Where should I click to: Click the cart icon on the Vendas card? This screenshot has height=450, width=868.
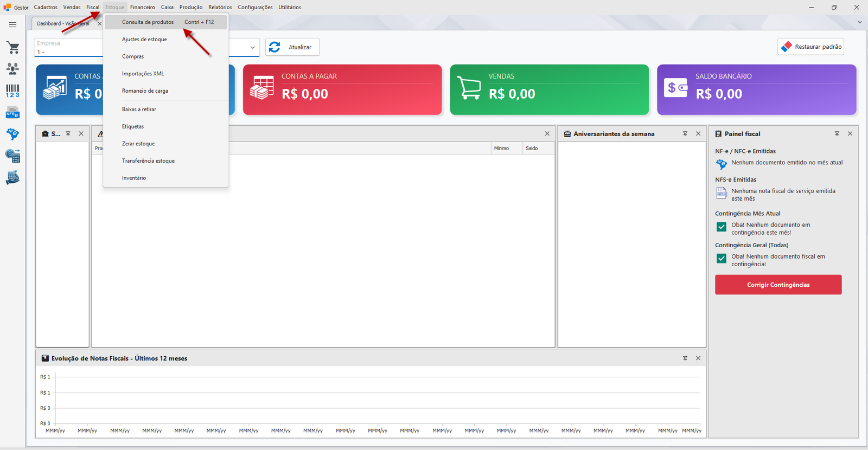(x=469, y=88)
